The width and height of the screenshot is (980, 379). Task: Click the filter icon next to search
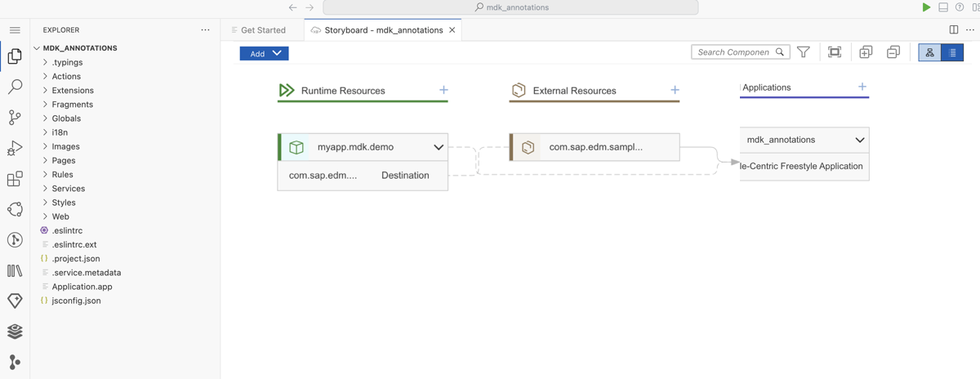point(804,52)
